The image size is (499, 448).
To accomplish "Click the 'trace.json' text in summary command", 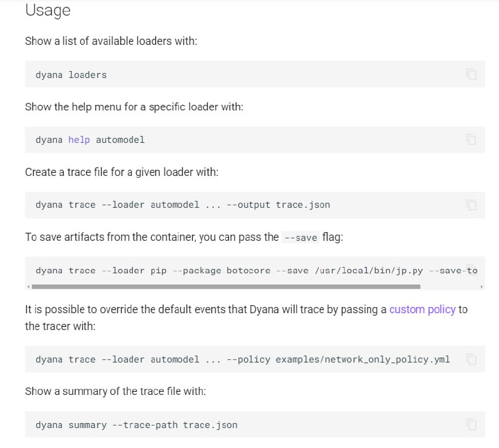I will click(210, 425).
